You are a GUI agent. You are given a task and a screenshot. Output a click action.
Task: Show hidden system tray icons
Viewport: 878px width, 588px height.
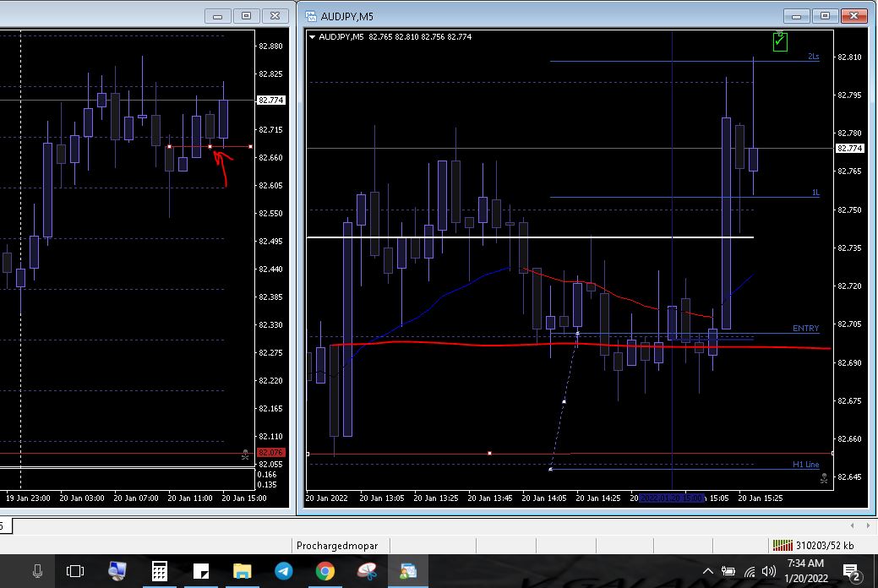[707, 572]
